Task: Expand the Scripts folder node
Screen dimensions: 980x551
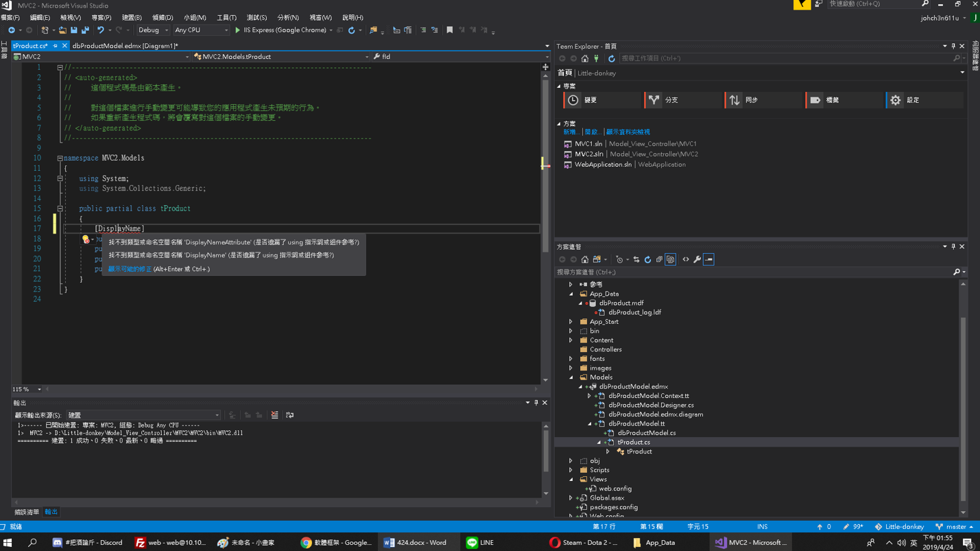Action: [571, 470]
